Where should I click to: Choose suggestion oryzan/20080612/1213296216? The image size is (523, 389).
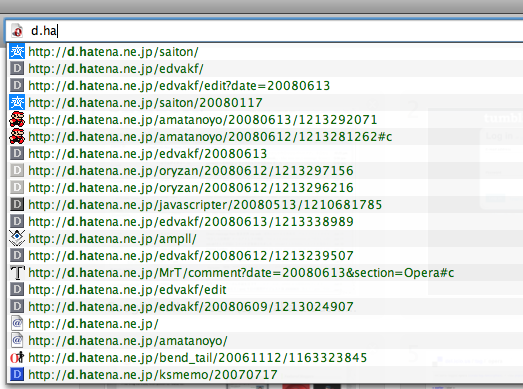(x=265, y=188)
